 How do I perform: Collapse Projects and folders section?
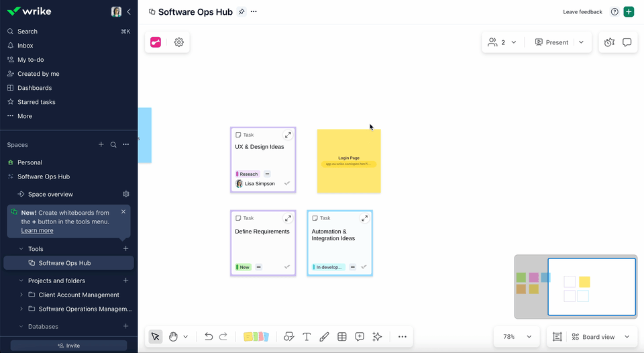tap(21, 281)
